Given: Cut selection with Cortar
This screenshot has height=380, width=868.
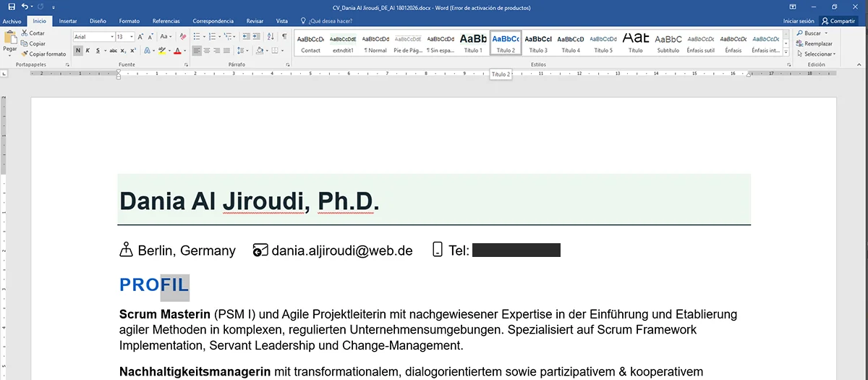Looking at the screenshot, I should [x=33, y=33].
